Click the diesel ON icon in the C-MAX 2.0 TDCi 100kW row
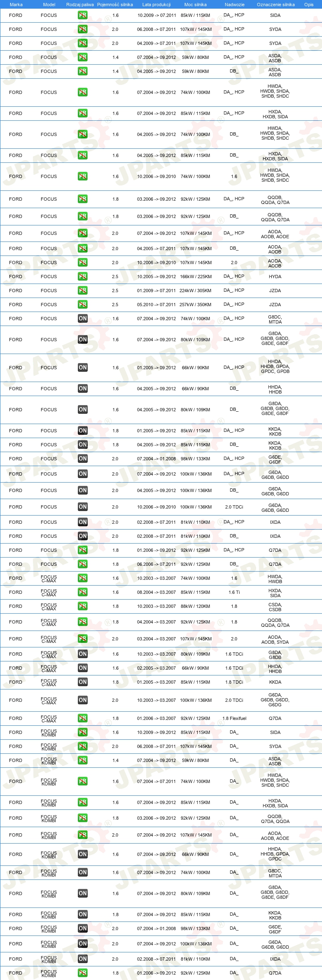Image resolution: width=322 pixels, height=980 pixels. 83,700
